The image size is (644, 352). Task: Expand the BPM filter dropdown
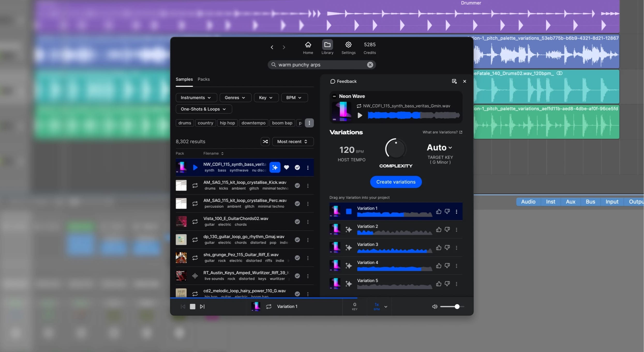(x=294, y=98)
